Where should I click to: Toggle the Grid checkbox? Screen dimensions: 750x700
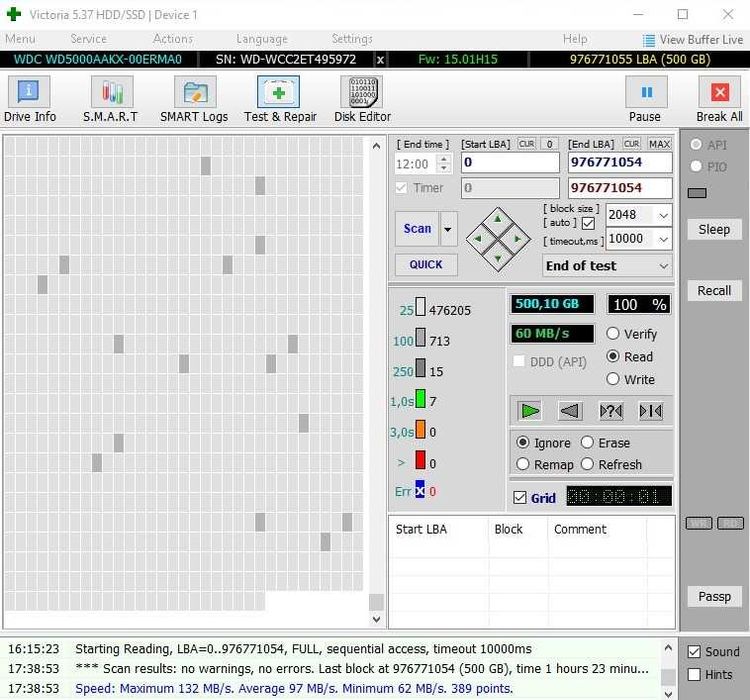pos(519,498)
